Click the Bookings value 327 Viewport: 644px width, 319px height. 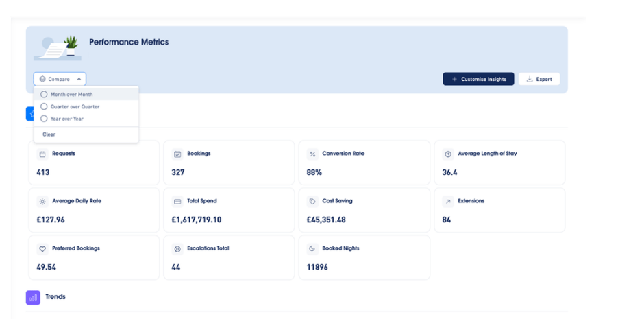pos(178,172)
